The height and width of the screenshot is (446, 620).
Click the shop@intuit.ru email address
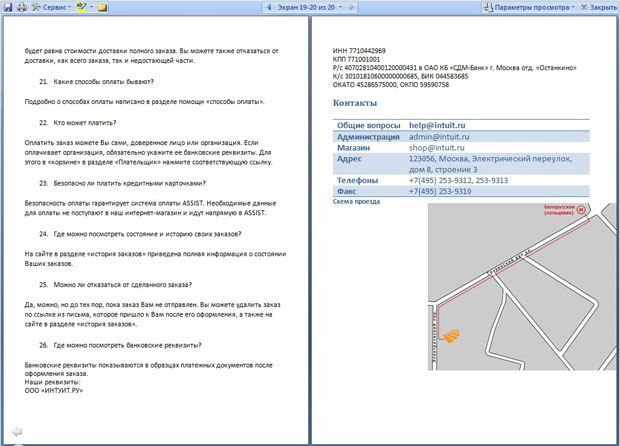tap(437, 147)
